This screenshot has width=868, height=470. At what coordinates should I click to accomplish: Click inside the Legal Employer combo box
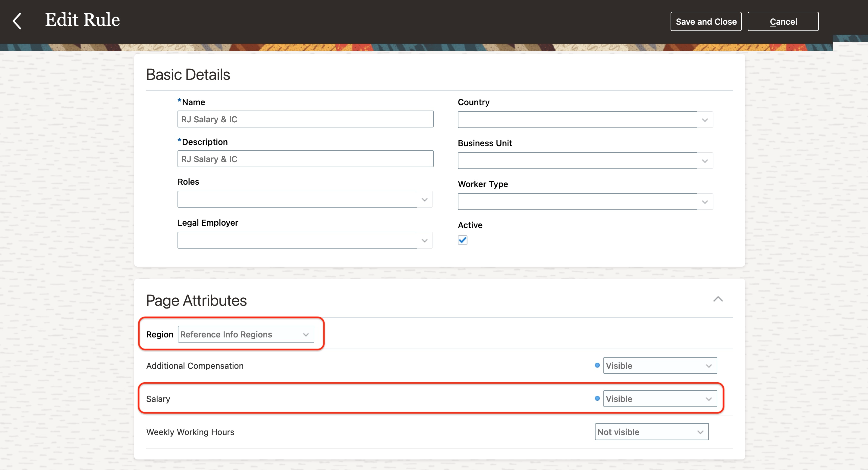coord(297,240)
